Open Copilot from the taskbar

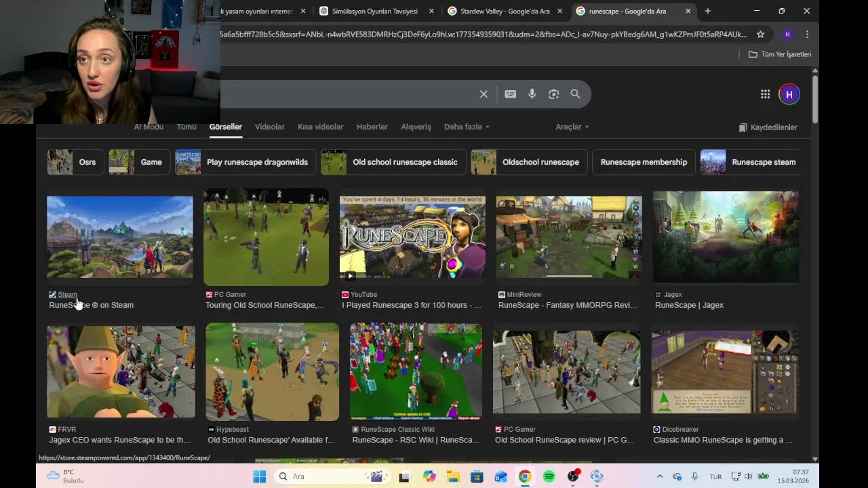(x=429, y=476)
